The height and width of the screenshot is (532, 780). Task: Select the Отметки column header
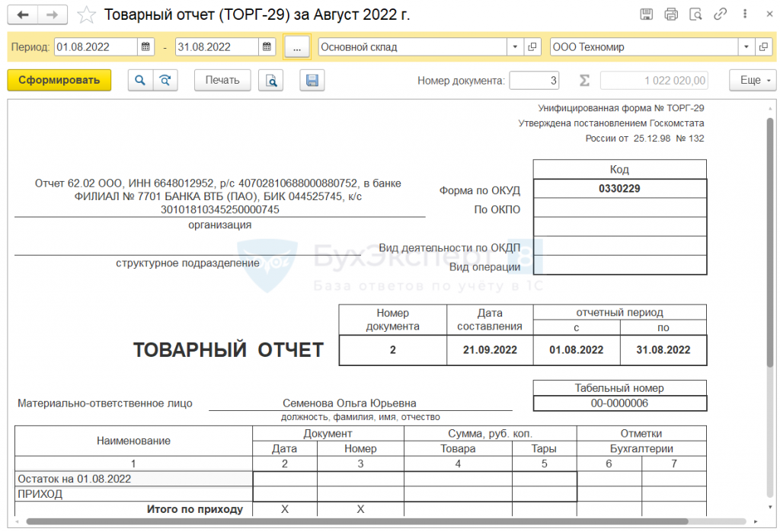[x=641, y=433]
